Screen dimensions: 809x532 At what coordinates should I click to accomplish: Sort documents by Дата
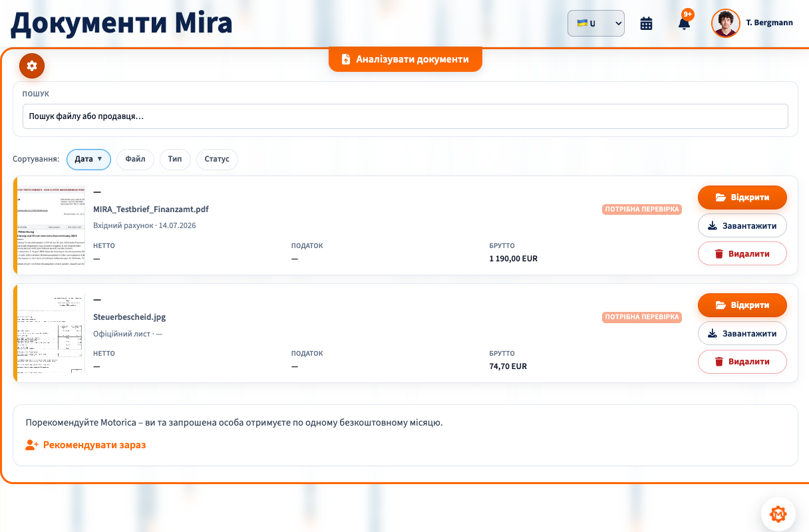pyautogui.click(x=88, y=160)
